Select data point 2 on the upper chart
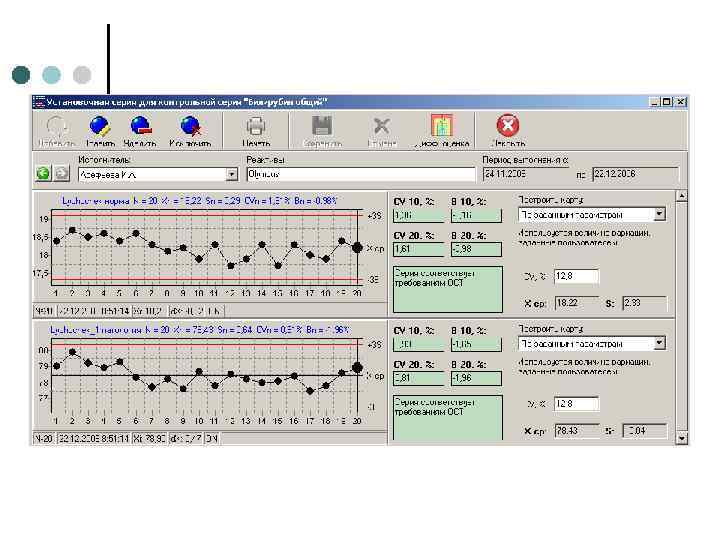Image resolution: width=720 pixels, height=540 pixels. click(x=72, y=230)
